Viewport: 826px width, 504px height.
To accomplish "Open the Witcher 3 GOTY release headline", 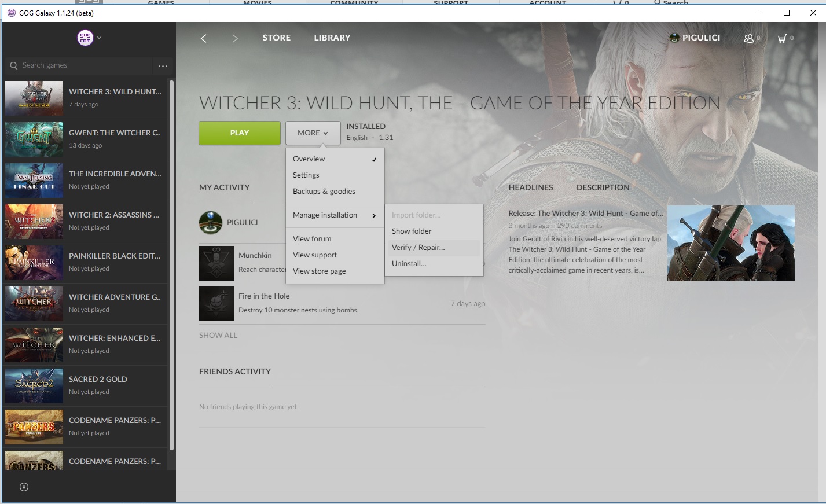I will tap(586, 213).
